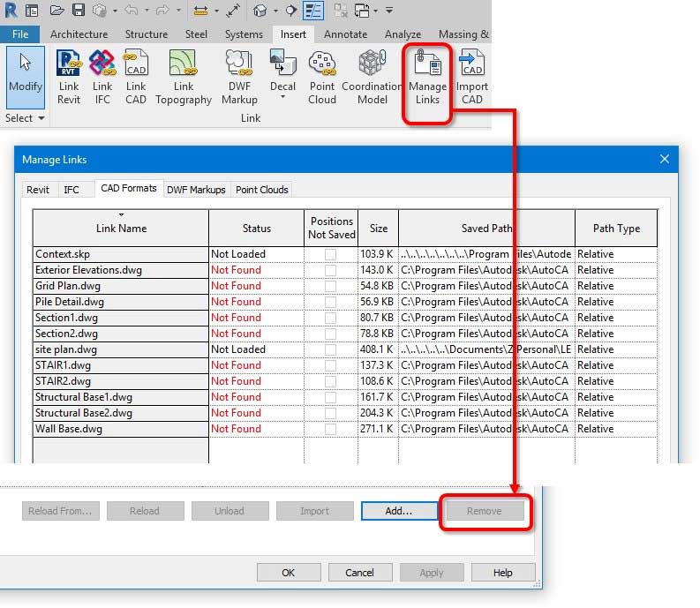
Task: Click the Redo arrow icon
Action: [162, 10]
